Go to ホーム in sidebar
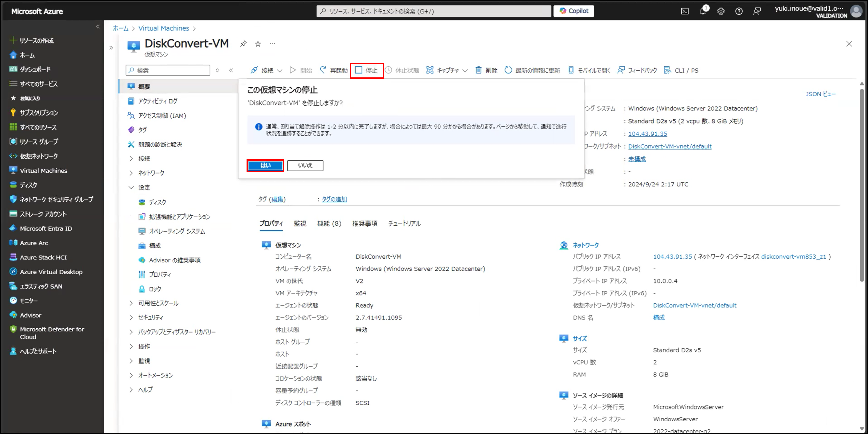 23,55
